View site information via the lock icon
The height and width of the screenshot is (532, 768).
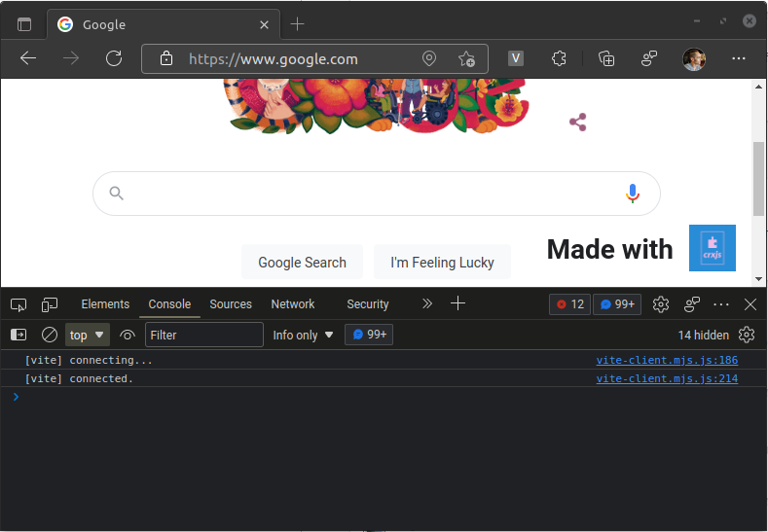coord(166,58)
